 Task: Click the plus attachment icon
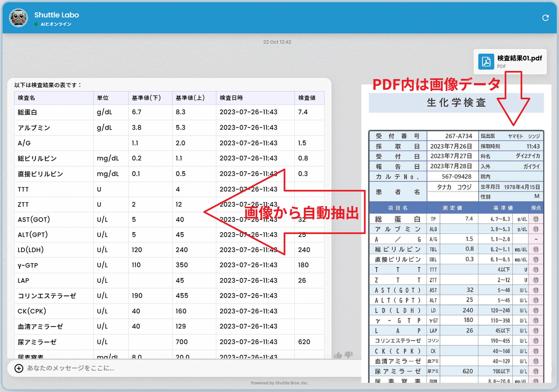[x=19, y=368]
